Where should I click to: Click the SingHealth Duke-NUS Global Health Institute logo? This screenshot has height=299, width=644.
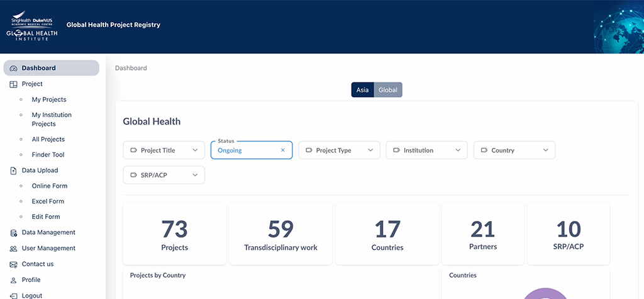[x=32, y=26]
